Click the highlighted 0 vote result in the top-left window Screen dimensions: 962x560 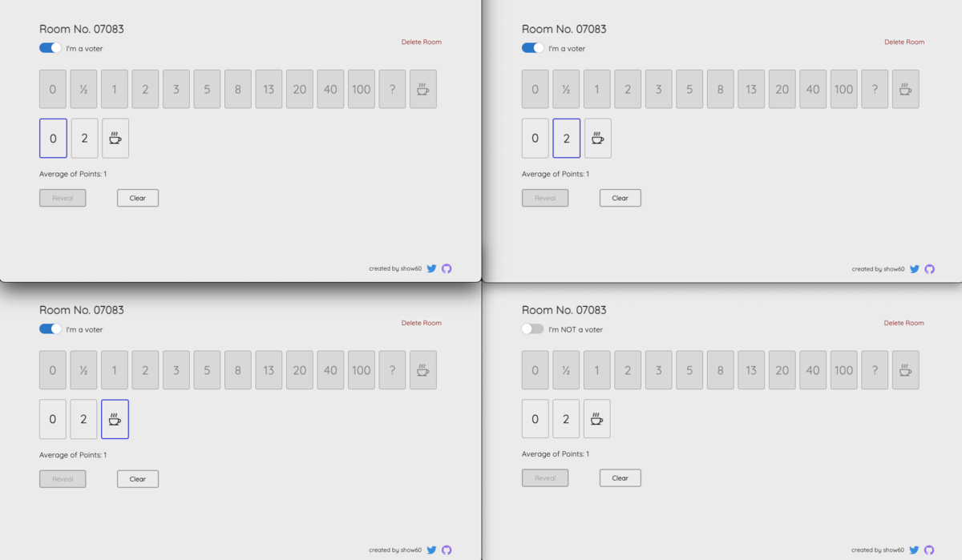pyautogui.click(x=53, y=138)
